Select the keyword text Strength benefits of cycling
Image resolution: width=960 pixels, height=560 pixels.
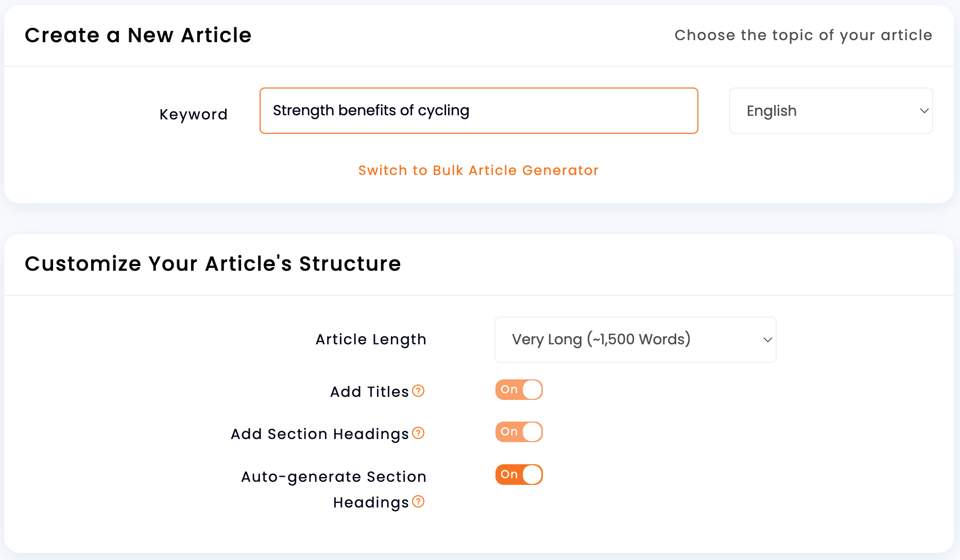click(371, 110)
